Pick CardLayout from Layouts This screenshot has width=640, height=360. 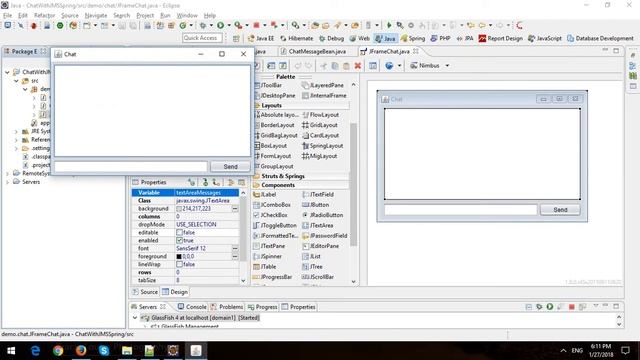[x=320, y=136]
